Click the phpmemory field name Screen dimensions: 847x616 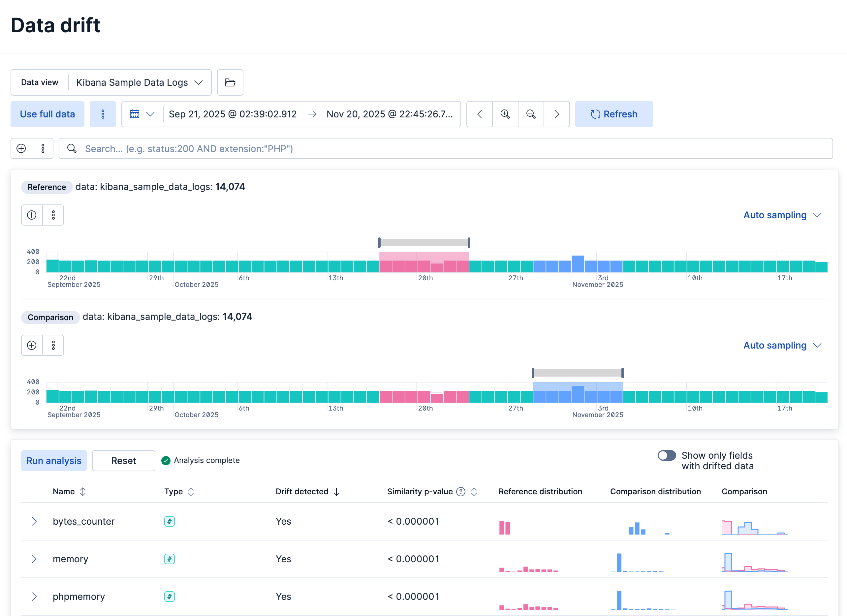click(x=79, y=597)
